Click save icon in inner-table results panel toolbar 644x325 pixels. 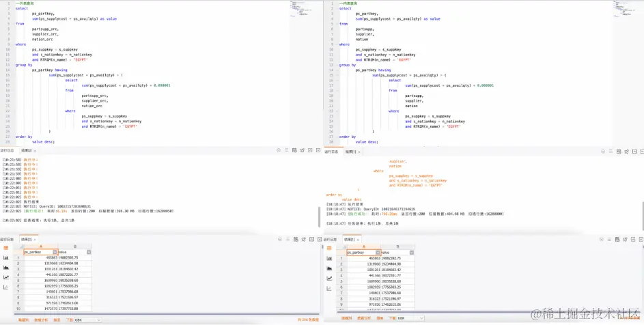(x=618, y=239)
